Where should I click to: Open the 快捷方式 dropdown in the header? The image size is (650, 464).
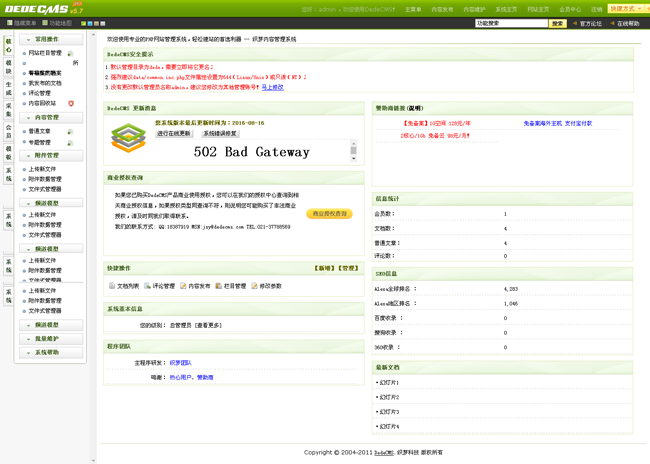pos(626,9)
